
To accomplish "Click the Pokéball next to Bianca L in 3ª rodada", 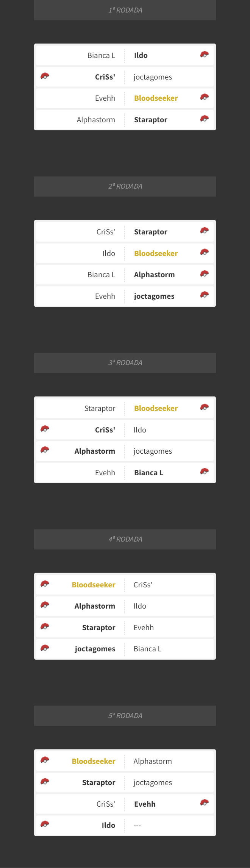I will [x=205, y=471].
